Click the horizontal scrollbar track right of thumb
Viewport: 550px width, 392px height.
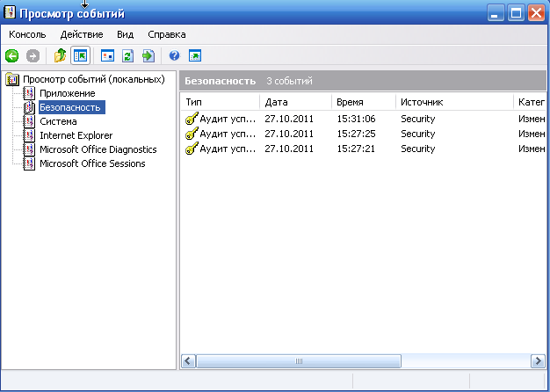tap(466, 360)
